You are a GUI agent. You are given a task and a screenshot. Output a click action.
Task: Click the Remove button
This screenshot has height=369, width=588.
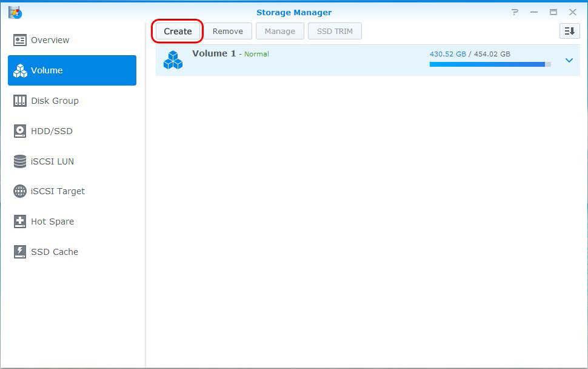point(228,31)
